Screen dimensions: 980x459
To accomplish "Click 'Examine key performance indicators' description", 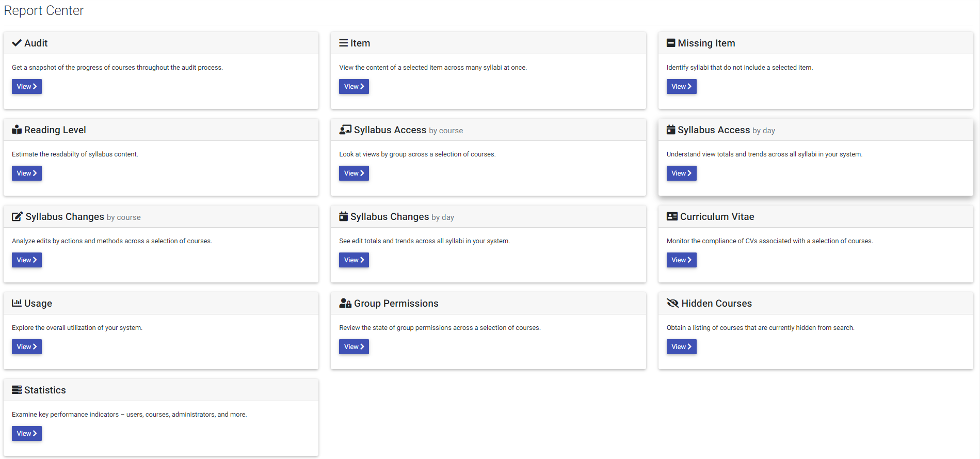I will 129,414.
